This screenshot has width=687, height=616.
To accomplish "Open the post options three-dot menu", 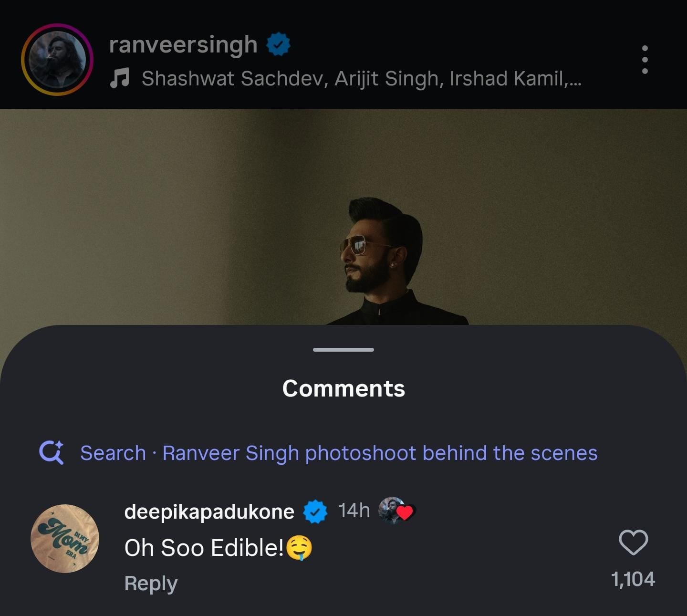I will click(645, 60).
